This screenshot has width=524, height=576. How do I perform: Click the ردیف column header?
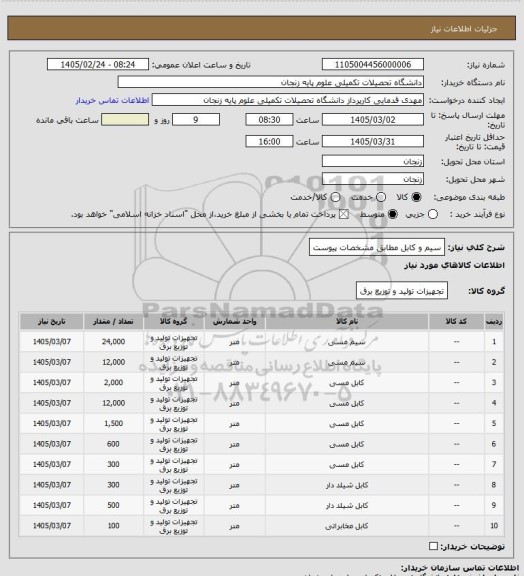494,321
